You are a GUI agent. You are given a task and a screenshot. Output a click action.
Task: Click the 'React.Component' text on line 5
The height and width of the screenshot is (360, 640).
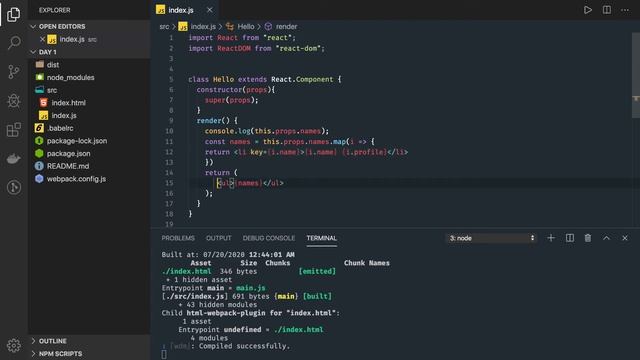pyautogui.click(x=302, y=79)
